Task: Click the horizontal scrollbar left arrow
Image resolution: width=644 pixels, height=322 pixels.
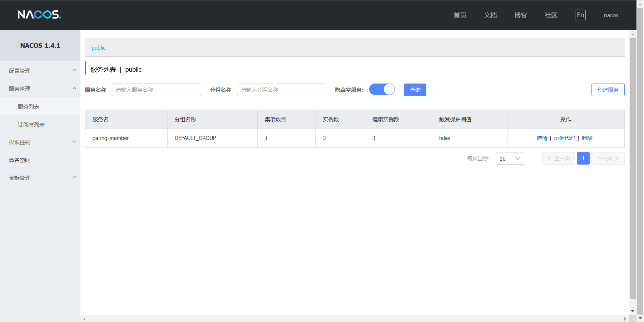Action: (x=84, y=319)
